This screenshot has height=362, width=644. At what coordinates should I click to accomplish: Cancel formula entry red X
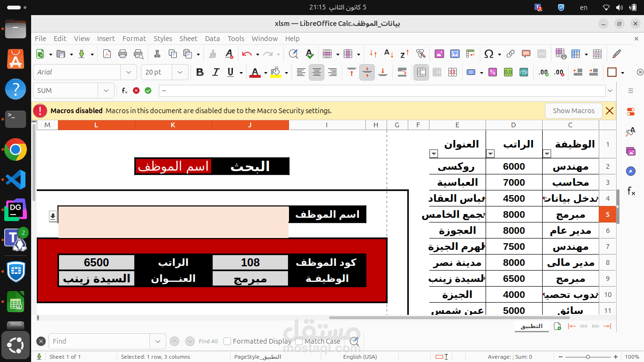pos(136,90)
